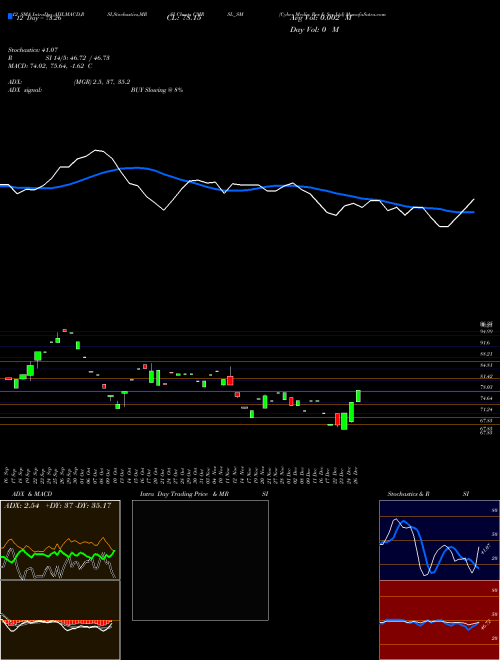
Task: Click the '(MGR) 2.5, 37, 35.2' ADX values
Action: pos(102,82)
